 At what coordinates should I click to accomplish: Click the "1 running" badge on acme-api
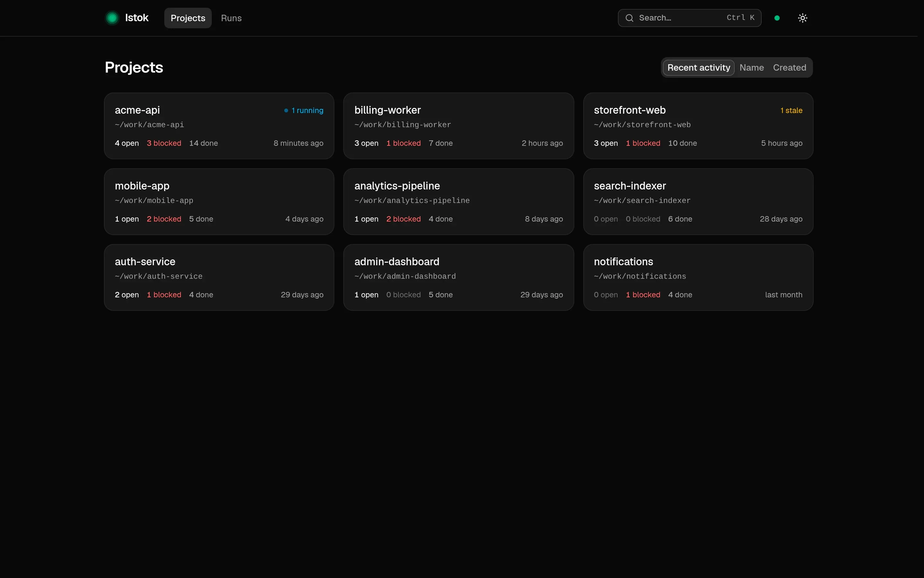(304, 110)
